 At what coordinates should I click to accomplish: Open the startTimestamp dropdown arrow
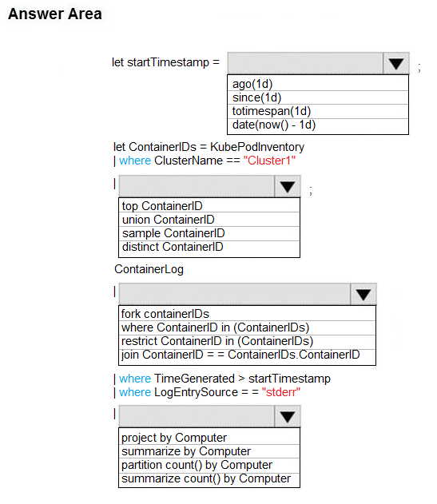[x=395, y=63]
